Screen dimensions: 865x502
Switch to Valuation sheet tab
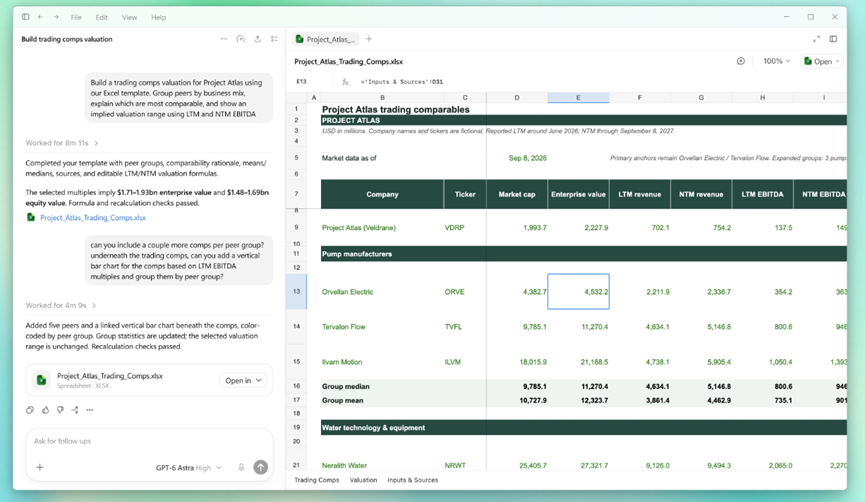[364, 480]
